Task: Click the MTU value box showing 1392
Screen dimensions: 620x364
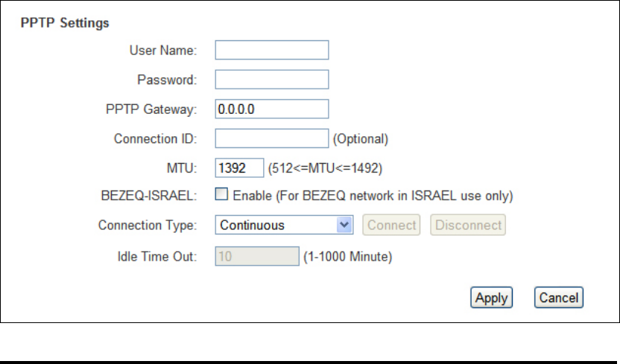Action: (239, 167)
